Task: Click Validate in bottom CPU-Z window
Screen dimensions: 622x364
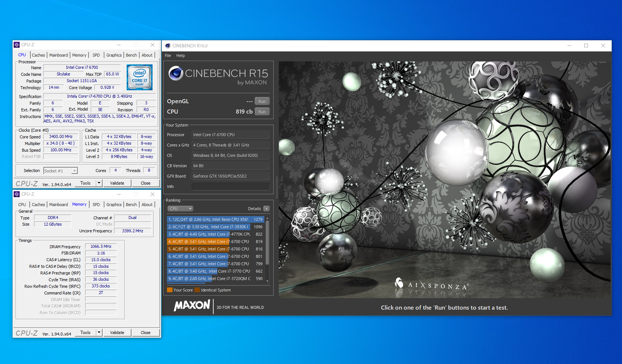Action: pyautogui.click(x=117, y=333)
